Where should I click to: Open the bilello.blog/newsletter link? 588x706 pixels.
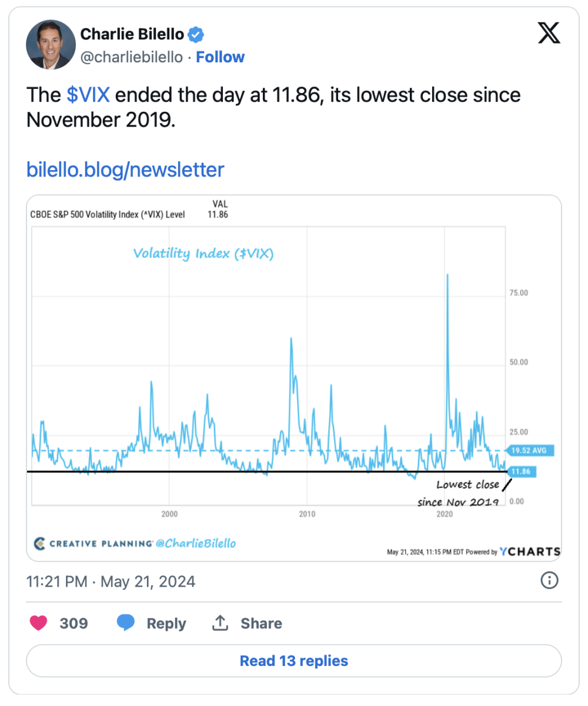coord(125,169)
